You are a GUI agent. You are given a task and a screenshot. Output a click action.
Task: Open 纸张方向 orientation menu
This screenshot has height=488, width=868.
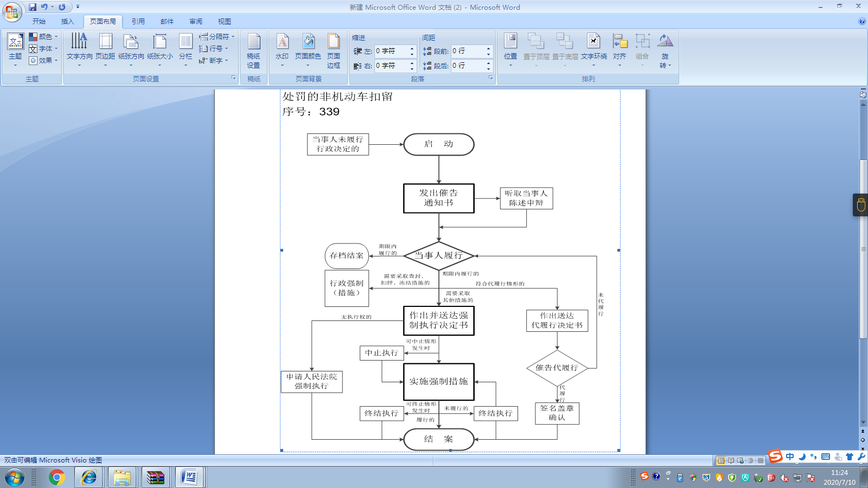pos(131,50)
